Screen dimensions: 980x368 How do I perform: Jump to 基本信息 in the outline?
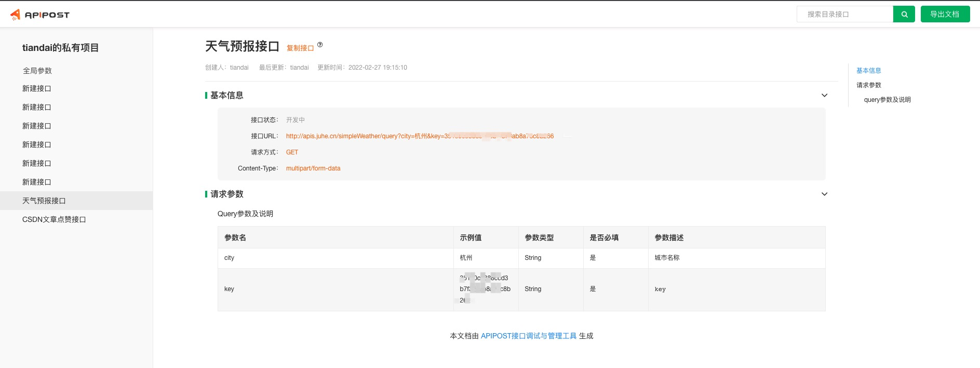pos(868,71)
